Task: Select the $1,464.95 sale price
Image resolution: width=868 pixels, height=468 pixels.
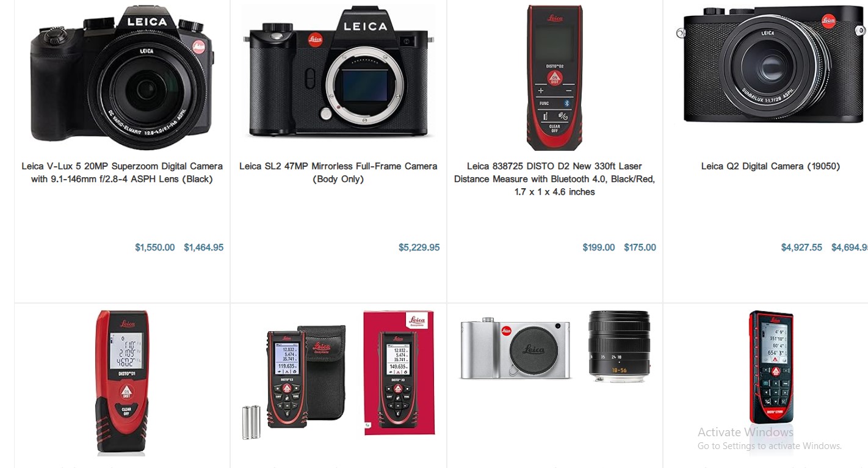Action: (x=204, y=247)
